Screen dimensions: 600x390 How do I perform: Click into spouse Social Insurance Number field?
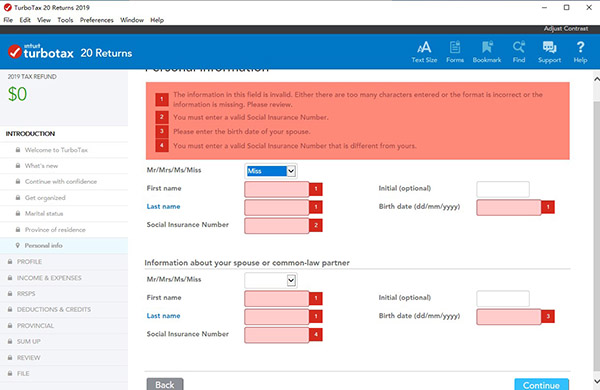[277, 335]
